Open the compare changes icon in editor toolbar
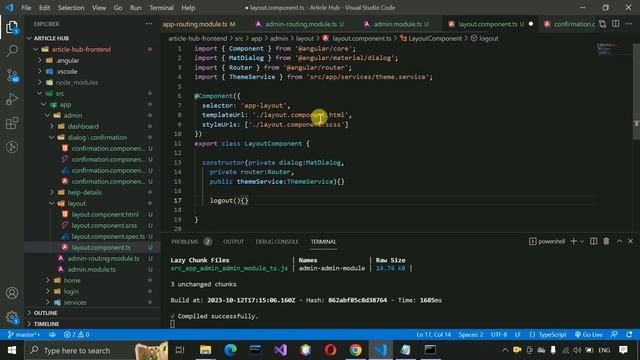Image resolution: width=640 pixels, height=360 pixels. click(602, 24)
